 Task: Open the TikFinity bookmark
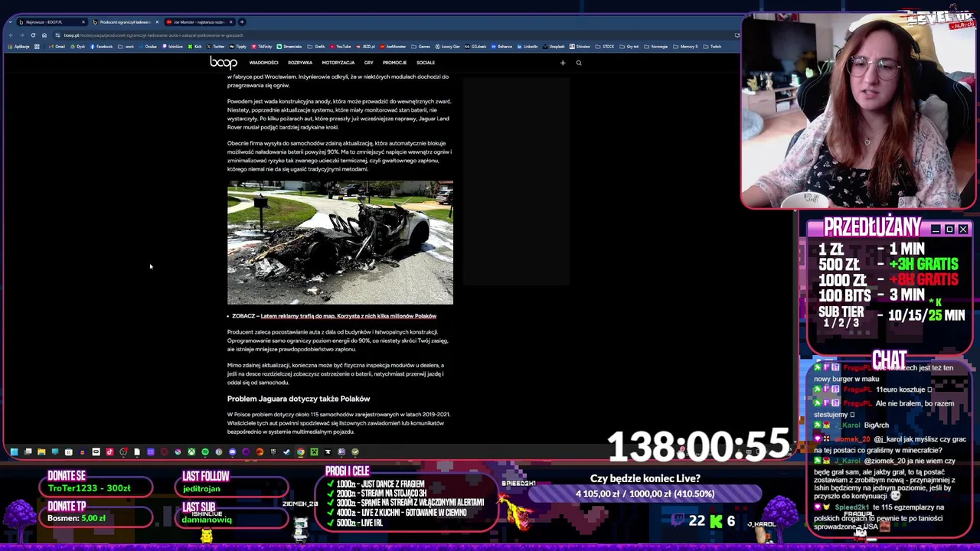(261, 47)
